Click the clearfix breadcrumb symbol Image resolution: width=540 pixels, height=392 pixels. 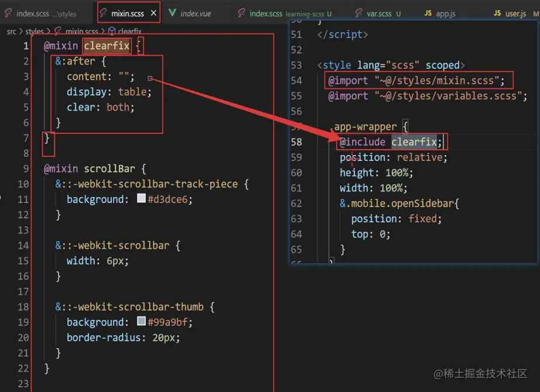[129, 32]
